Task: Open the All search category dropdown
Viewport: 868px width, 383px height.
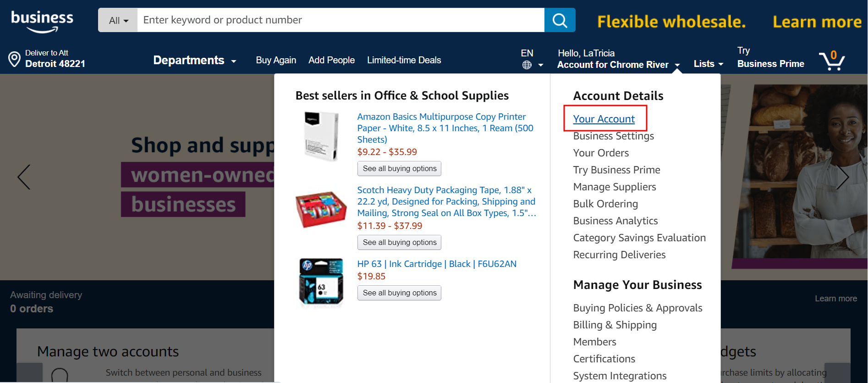Action: point(118,21)
